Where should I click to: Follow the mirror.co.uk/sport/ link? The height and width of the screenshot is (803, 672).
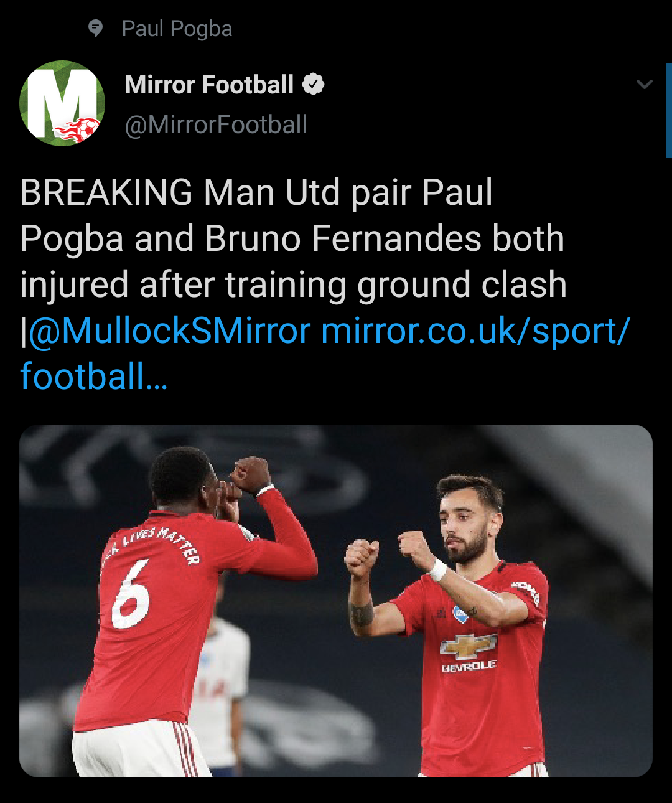pyautogui.click(x=476, y=331)
